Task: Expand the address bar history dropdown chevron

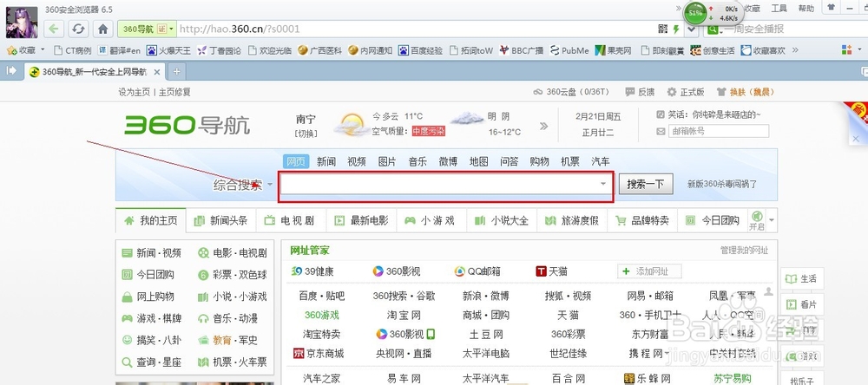Action: point(692,29)
